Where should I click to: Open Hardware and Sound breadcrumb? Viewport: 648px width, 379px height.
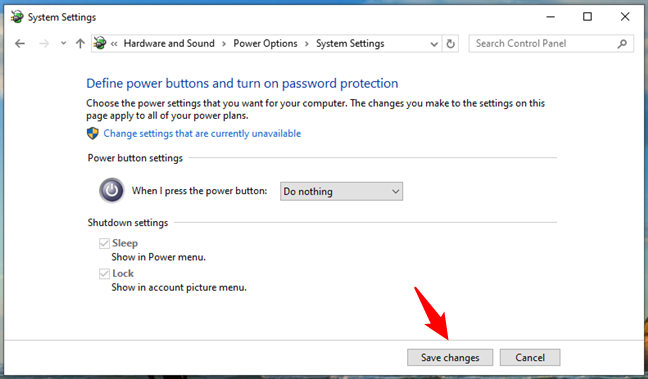(169, 43)
